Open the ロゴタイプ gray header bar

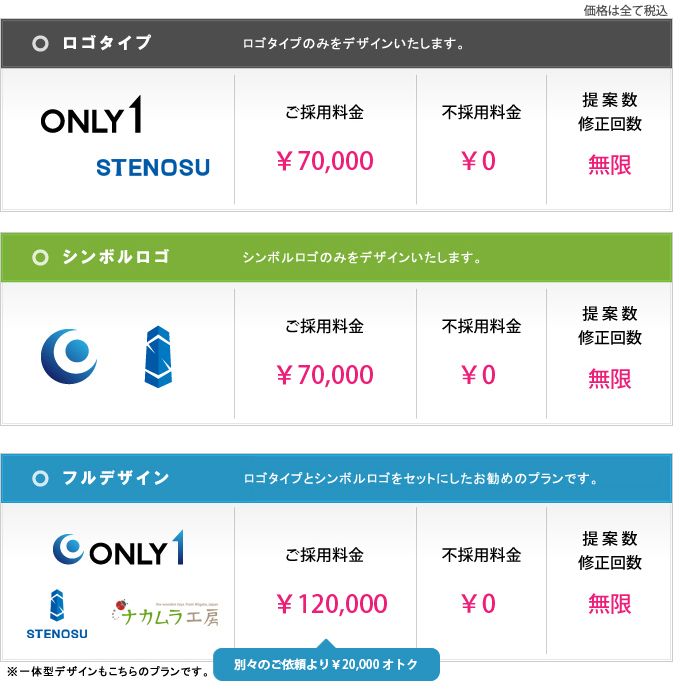point(336,43)
